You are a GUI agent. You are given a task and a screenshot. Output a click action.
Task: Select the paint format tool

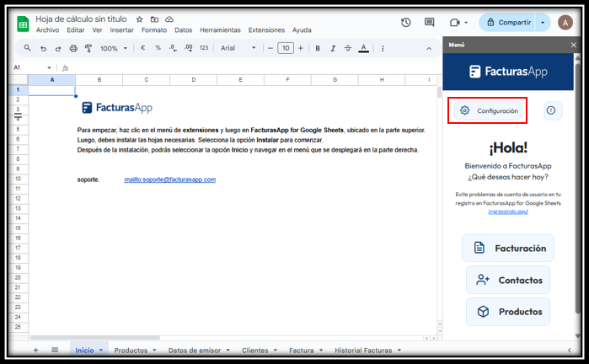point(87,49)
